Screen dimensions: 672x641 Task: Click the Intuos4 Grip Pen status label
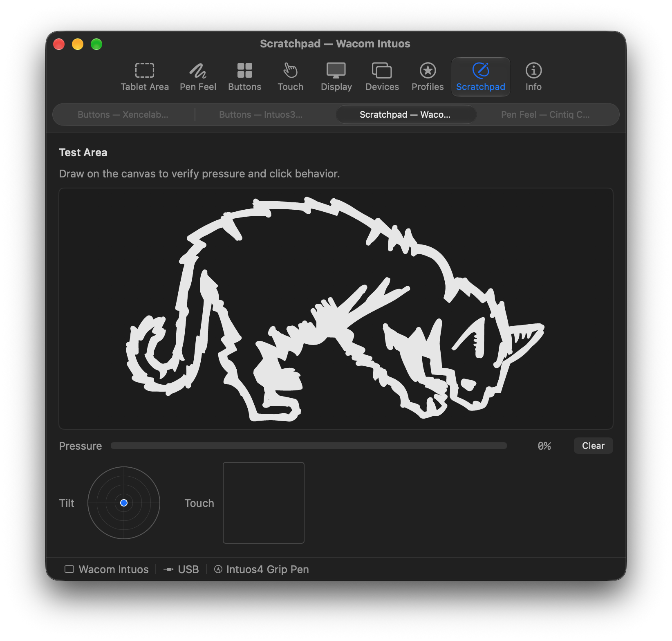268,569
